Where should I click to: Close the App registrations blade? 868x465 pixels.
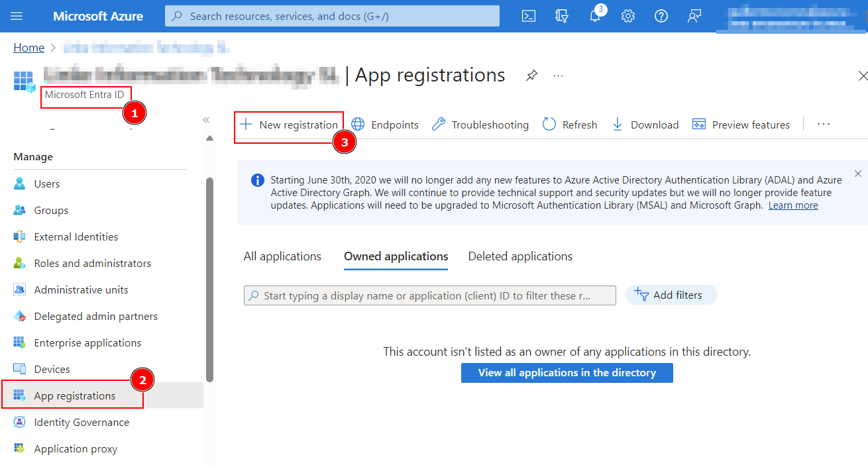(863, 76)
